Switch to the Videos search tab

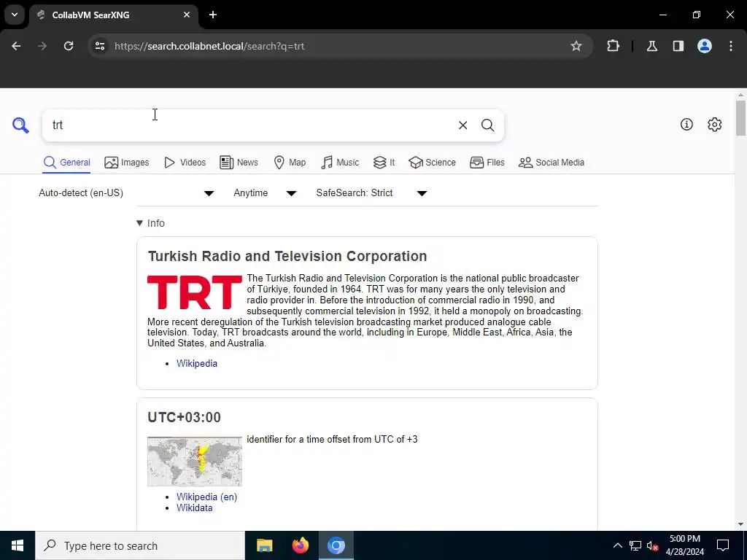[x=185, y=163]
